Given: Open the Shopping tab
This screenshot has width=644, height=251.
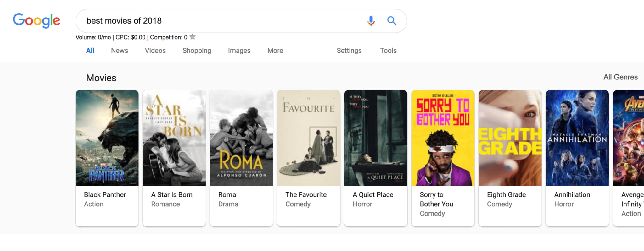Looking at the screenshot, I should (x=197, y=51).
